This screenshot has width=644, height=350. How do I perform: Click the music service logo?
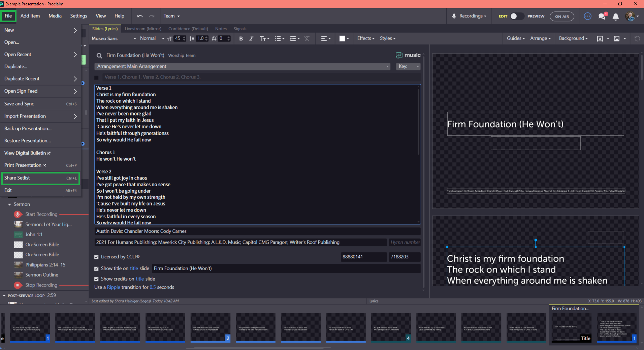point(408,55)
